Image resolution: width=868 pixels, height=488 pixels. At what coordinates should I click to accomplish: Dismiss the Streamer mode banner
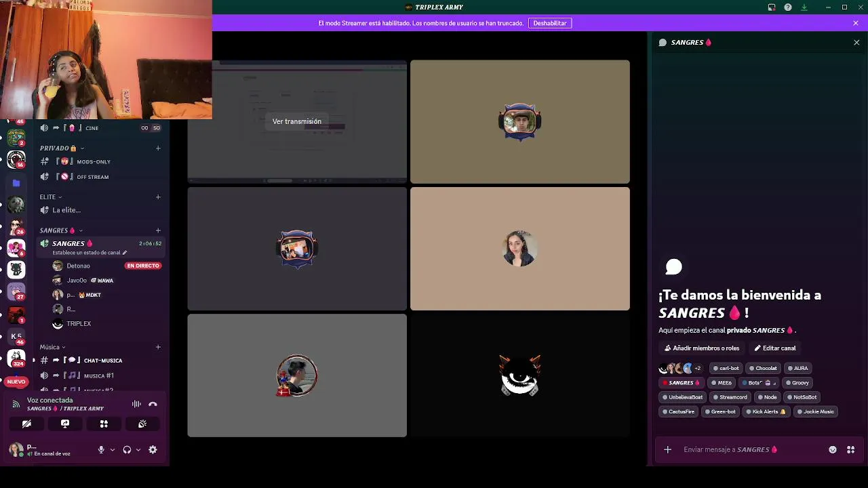point(856,23)
